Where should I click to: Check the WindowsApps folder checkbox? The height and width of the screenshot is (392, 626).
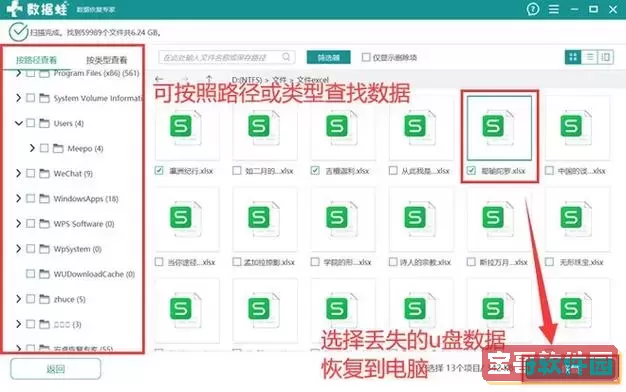pos(30,198)
